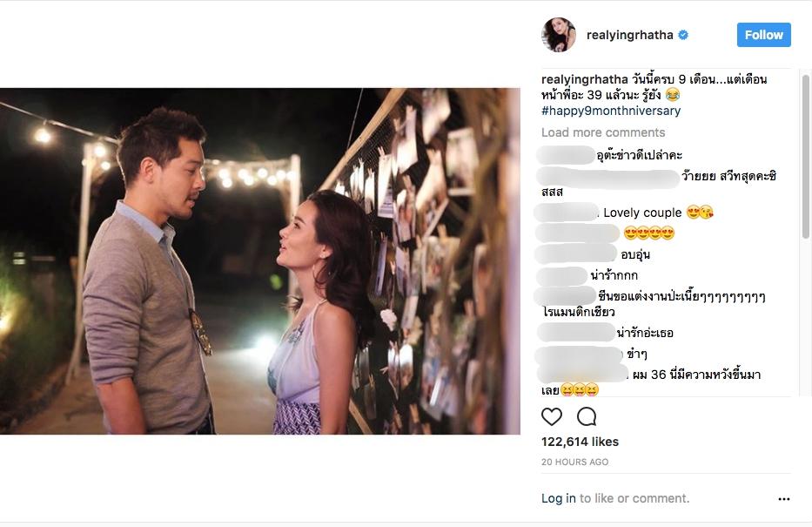Screen dimensions: 812x527
Task: Open blurred commenter name beside "น่าร้ากกก"
Action: [563, 276]
